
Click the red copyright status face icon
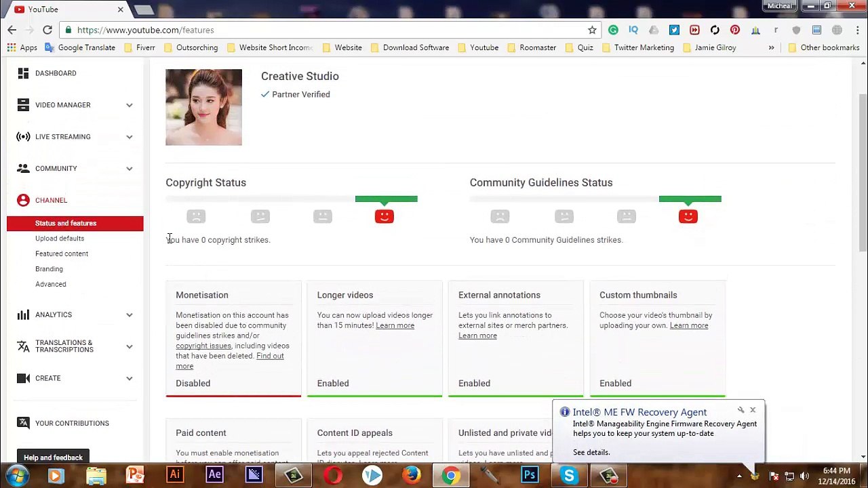(384, 216)
